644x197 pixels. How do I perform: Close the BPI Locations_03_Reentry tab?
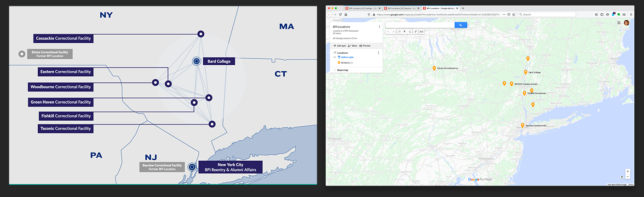[x=419, y=8]
